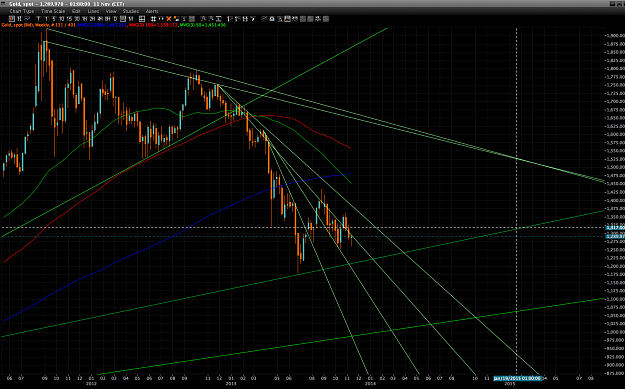Screen dimensions: 625x389
Task: Switch to 1H hourly timeframe
Action: click(x=85, y=19)
